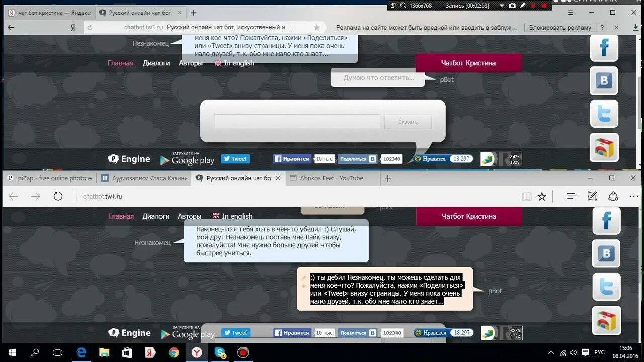
Task: Click Twitter share icon in lower Edge window
Action: 606,287
